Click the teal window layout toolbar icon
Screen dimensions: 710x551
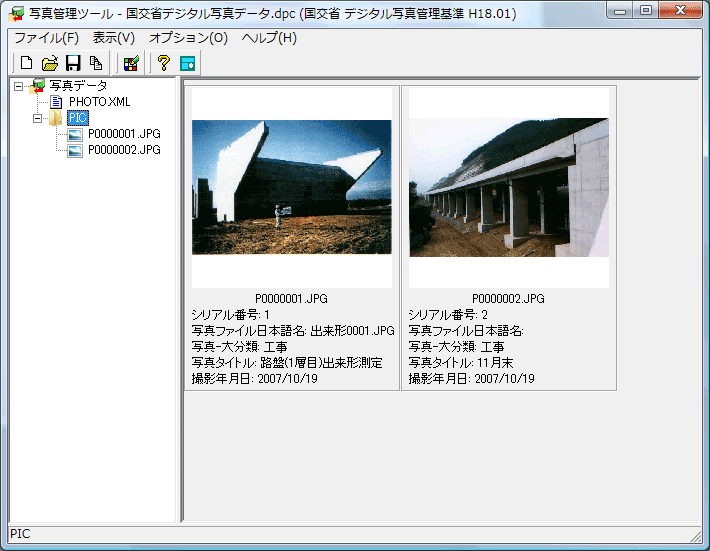(x=187, y=63)
